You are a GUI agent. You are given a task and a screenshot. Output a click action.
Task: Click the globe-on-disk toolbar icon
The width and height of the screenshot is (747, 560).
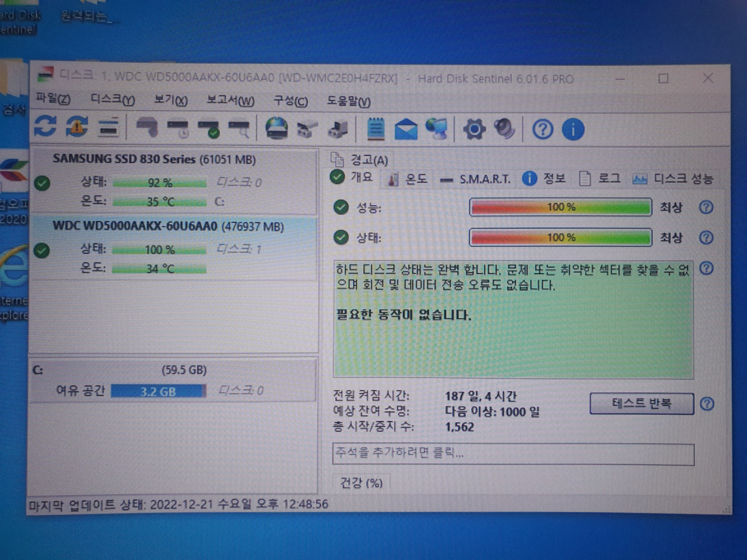point(277,128)
